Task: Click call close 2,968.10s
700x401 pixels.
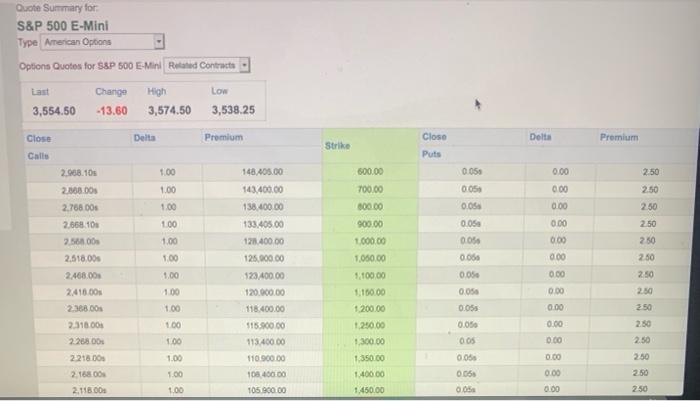Action: coord(79,173)
